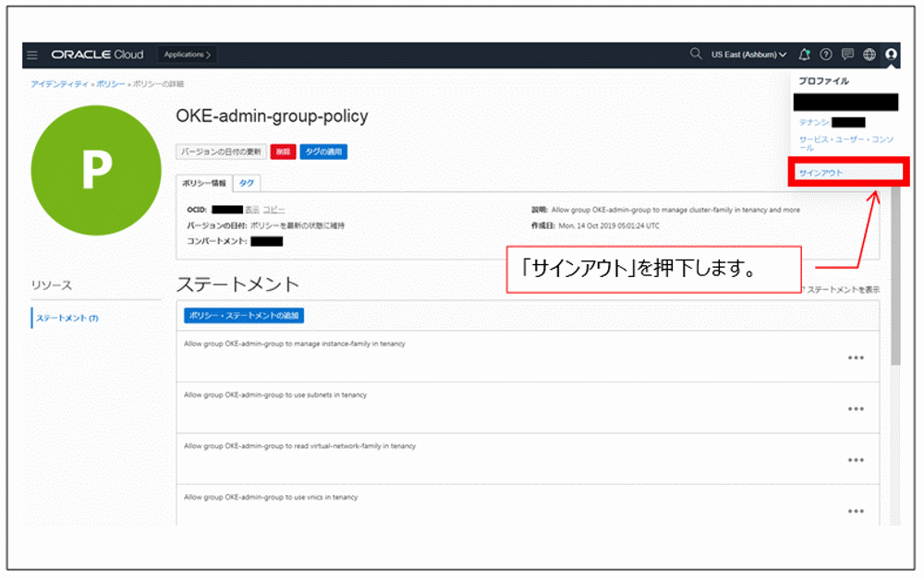This screenshot has width=924, height=581.
Task: Open notifications via the bell icon
Action: [x=805, y=54]
